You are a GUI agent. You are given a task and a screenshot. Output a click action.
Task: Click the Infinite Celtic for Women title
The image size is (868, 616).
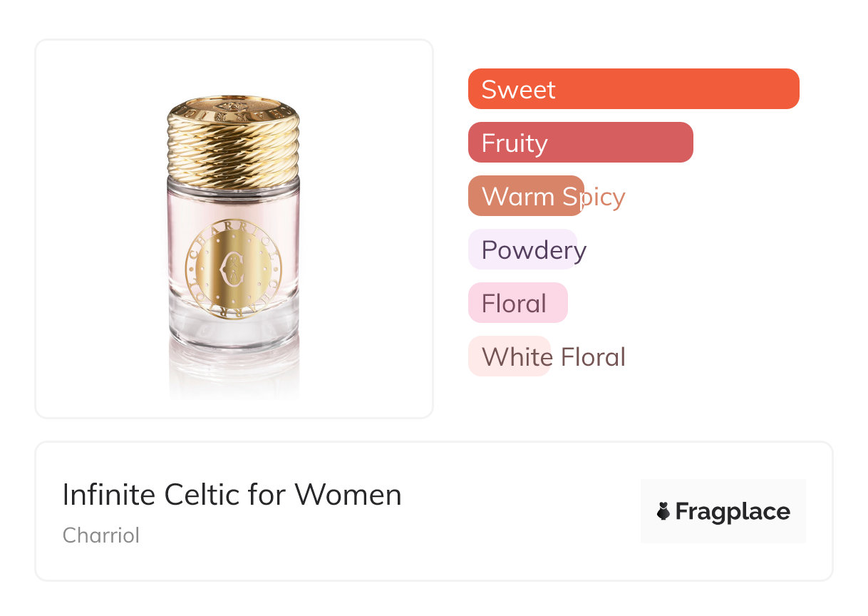[232, 494]
